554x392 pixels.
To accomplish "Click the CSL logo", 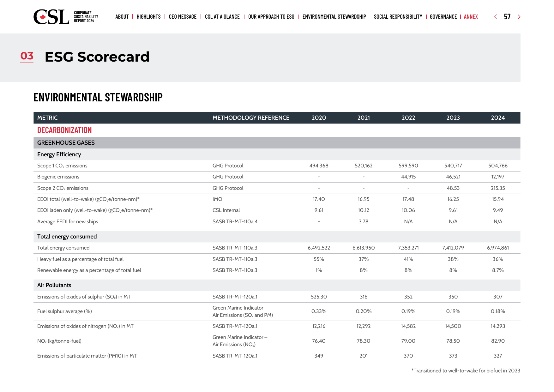I will (51, 17).
